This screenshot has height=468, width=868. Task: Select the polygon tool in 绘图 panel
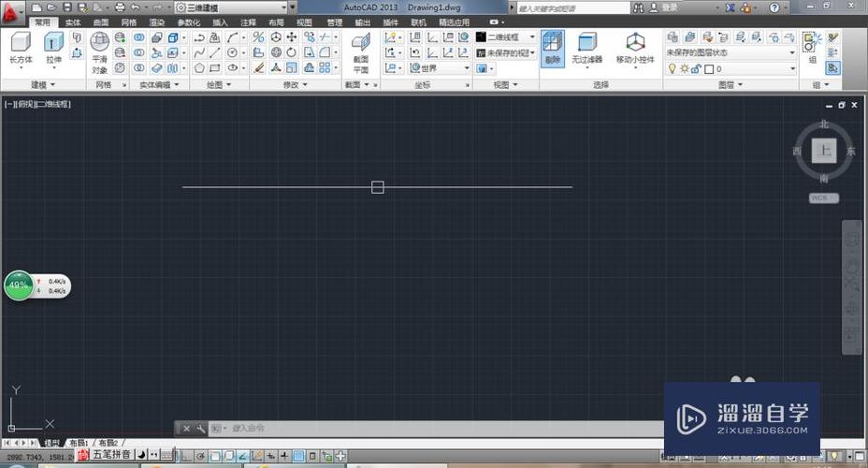(199, 68)
